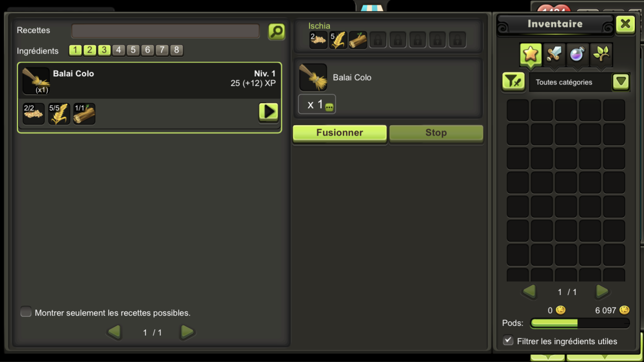Open the 'Toutes catégories' dropdown arrow
The height and width of the screenshot is (362, 644).
click(621, 82)
